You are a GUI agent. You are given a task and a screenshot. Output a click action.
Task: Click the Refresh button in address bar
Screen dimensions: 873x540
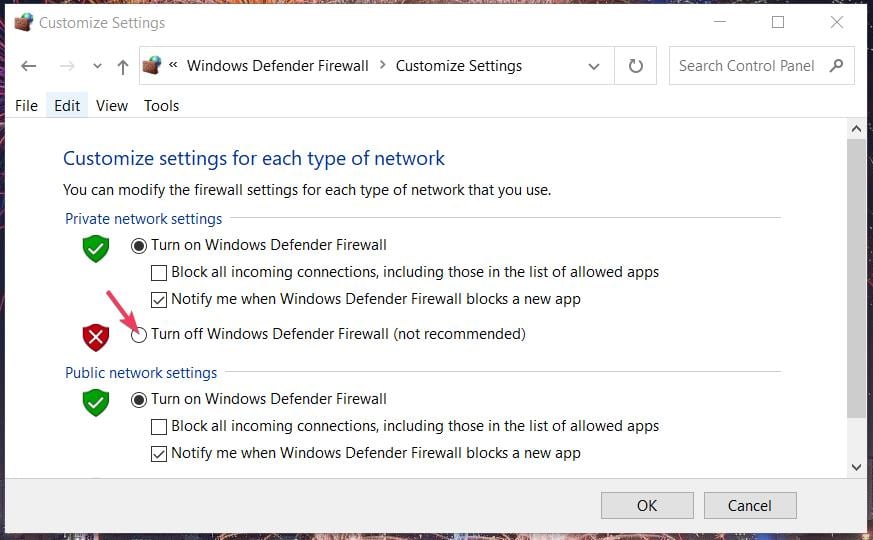(635, 66)
